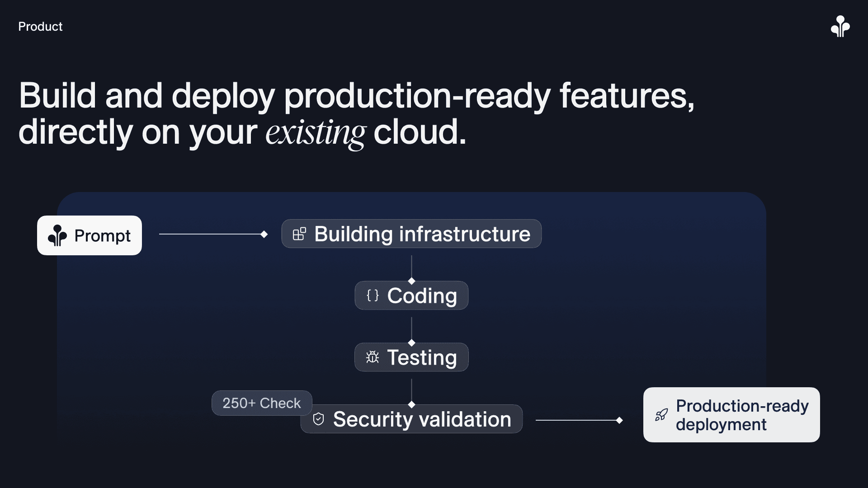
Task: Click the diamond arrowhead before the deployment card
Action: (x=619, y=420)
